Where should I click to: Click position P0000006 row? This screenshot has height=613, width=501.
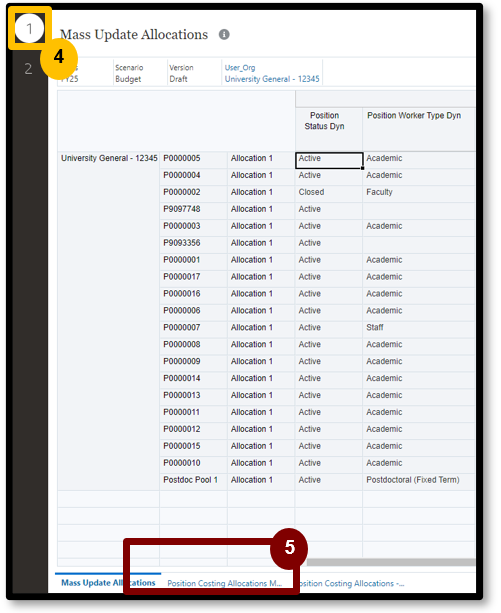coord(193,311)
